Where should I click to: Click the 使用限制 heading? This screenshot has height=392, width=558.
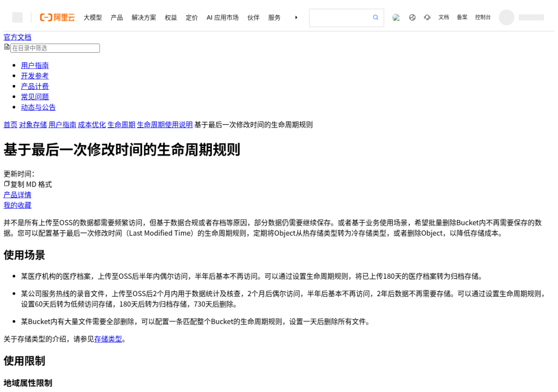[24, 361]
